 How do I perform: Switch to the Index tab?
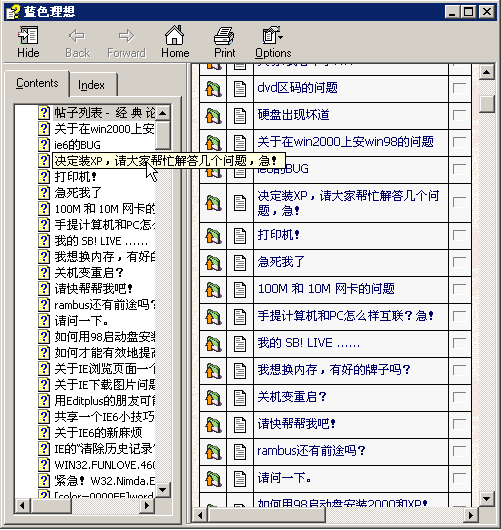(92, 85)
